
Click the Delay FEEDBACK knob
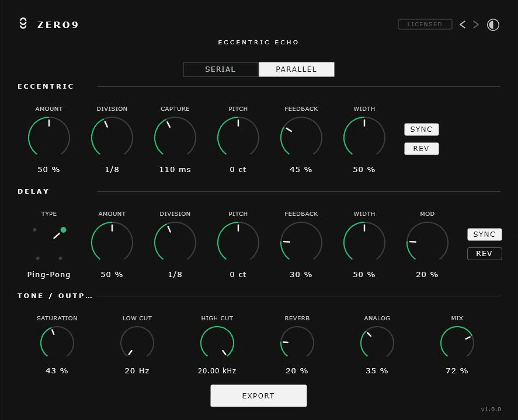[x=301, y=242]
